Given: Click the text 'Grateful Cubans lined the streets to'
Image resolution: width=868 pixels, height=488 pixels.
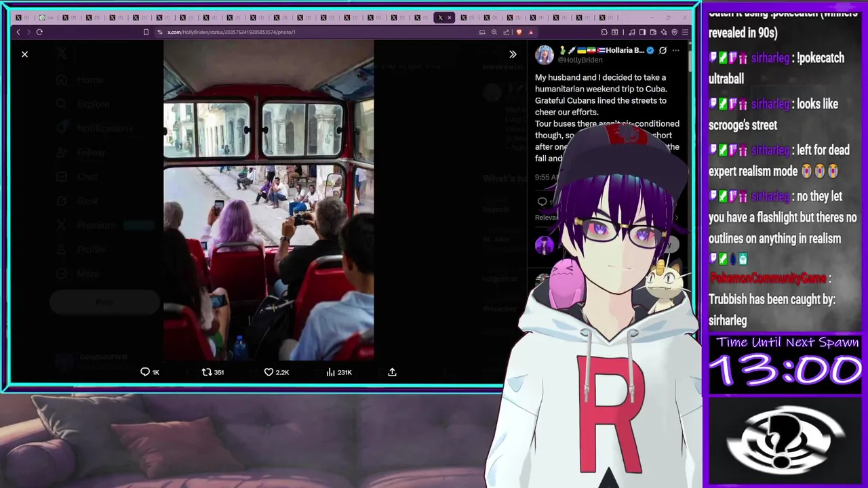Looking at the screenshot, I should 601,100.
